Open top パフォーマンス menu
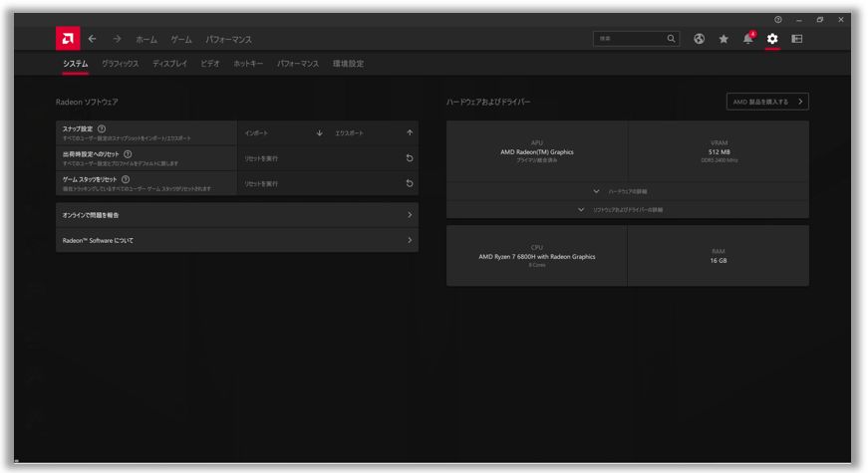The image size is (868, 473). click(x=228, y=39)
